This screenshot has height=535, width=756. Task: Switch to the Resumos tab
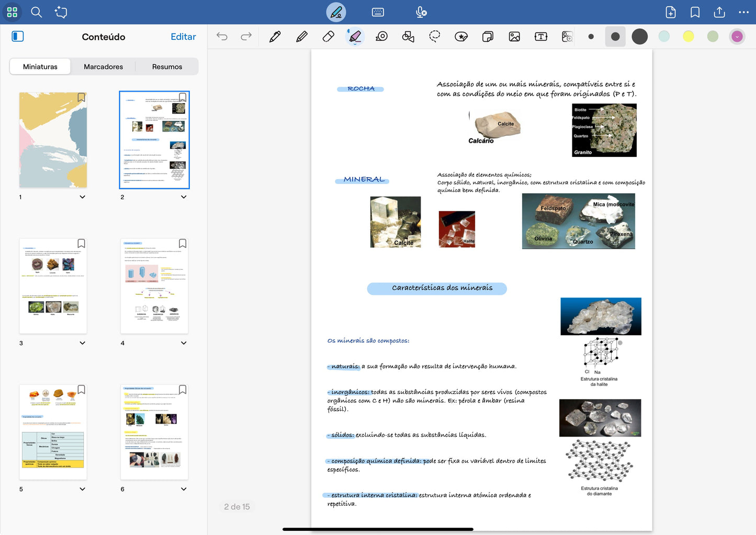pos(167,67)
